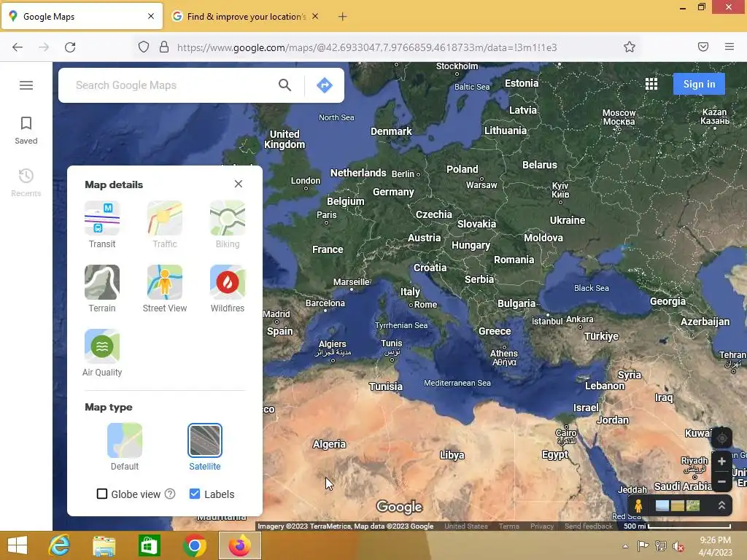Toggle map scale units at 500 mi

click(x=677, y=526)
